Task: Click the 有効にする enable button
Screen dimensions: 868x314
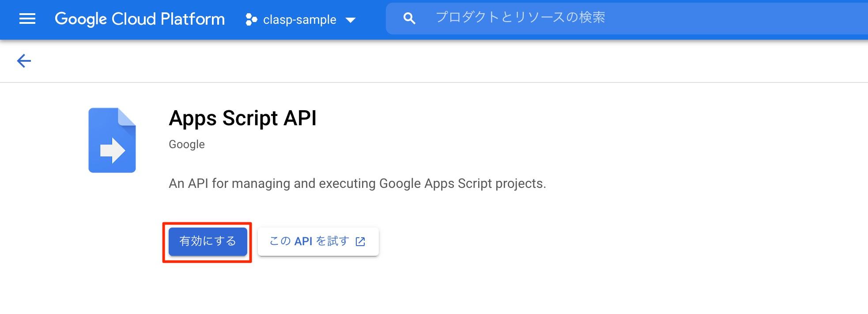Action: [x=208, y=241]
